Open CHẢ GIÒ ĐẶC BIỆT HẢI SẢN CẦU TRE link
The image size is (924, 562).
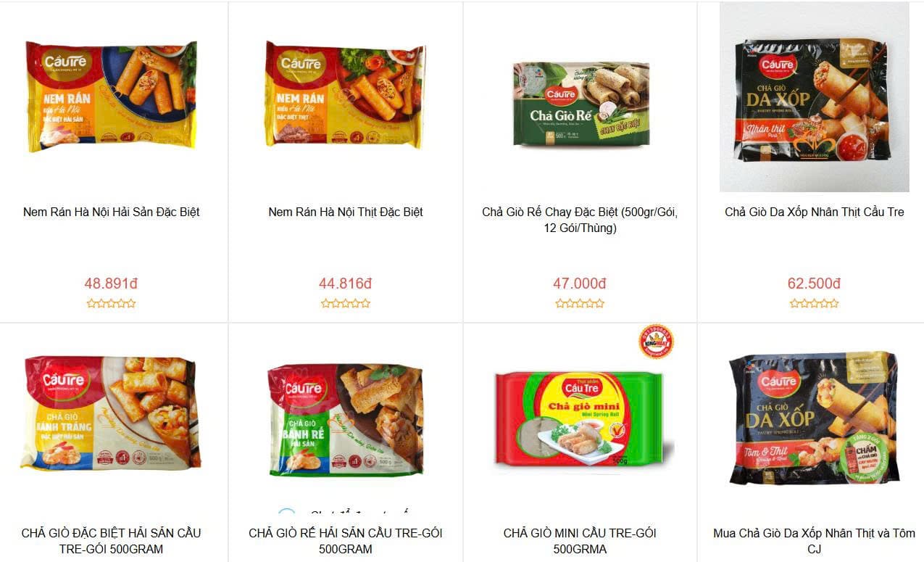point(111,541)
